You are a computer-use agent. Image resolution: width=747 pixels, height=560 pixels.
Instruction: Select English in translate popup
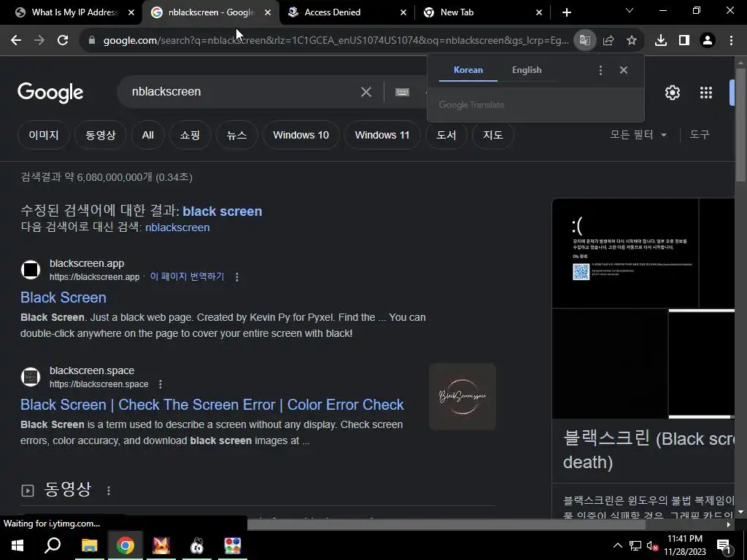[527, 70]
